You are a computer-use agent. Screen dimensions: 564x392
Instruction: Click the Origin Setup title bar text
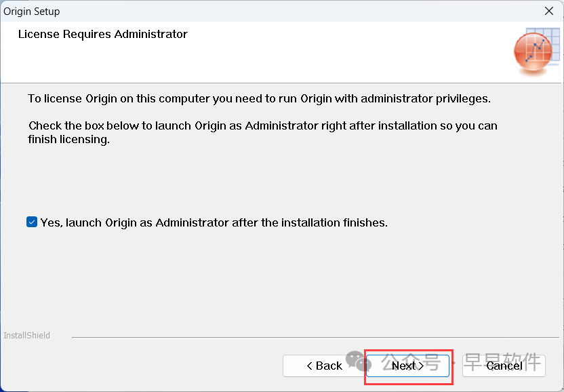pyautogui.click(x=32, y=11)
